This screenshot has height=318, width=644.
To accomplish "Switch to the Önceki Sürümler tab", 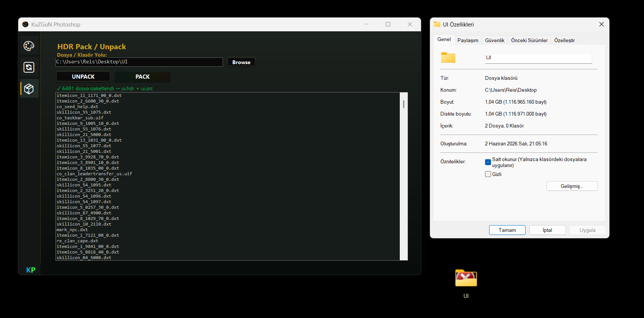I will 529,40.
